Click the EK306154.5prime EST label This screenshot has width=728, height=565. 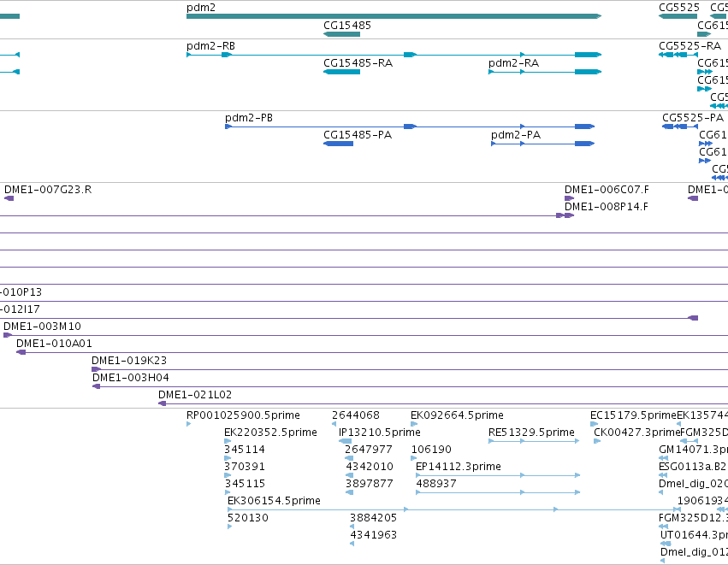click(274, 501)
